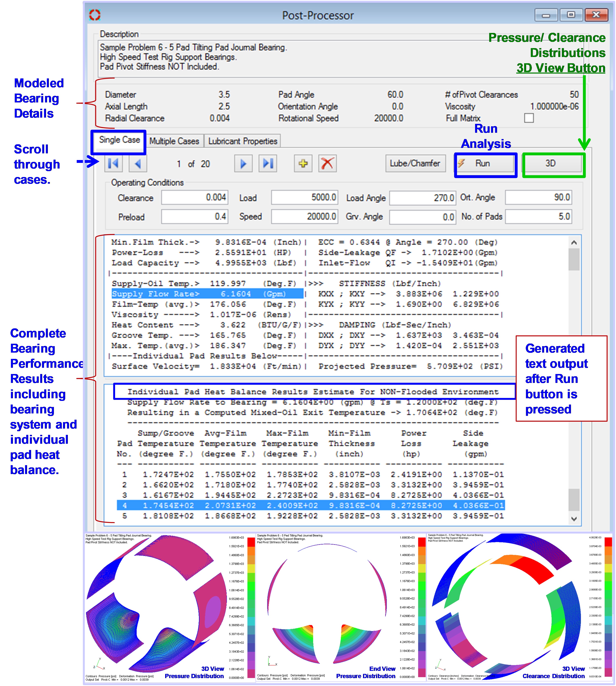Open Lube/Chamfer settings button
Screen dimensions: 616x686
[x=415, y=164]
